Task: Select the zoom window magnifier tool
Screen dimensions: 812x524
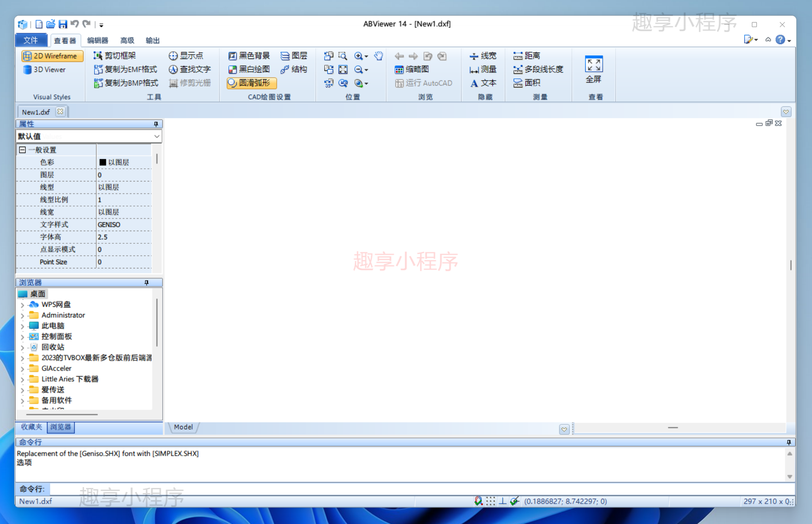Action: 342,56
